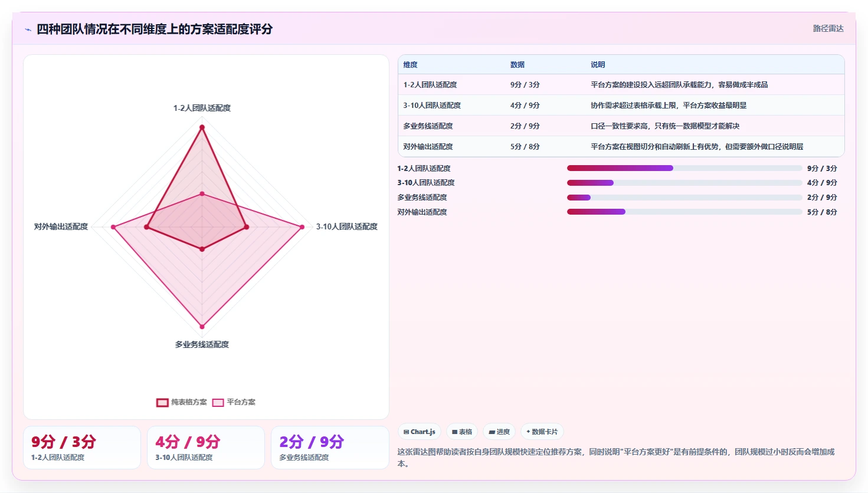Screen dimensions: 868x493
Task: Click the 说明 column header
Action: 598,65
